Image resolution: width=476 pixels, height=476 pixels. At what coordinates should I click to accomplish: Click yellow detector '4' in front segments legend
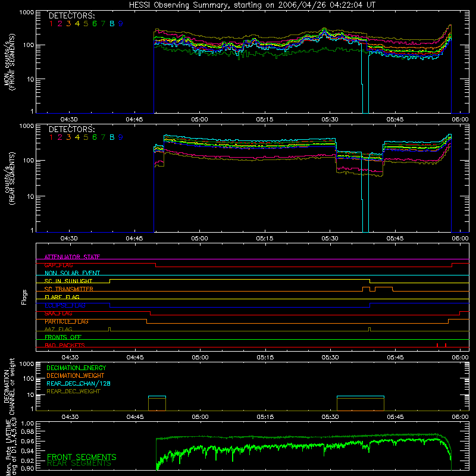point(77,24)
